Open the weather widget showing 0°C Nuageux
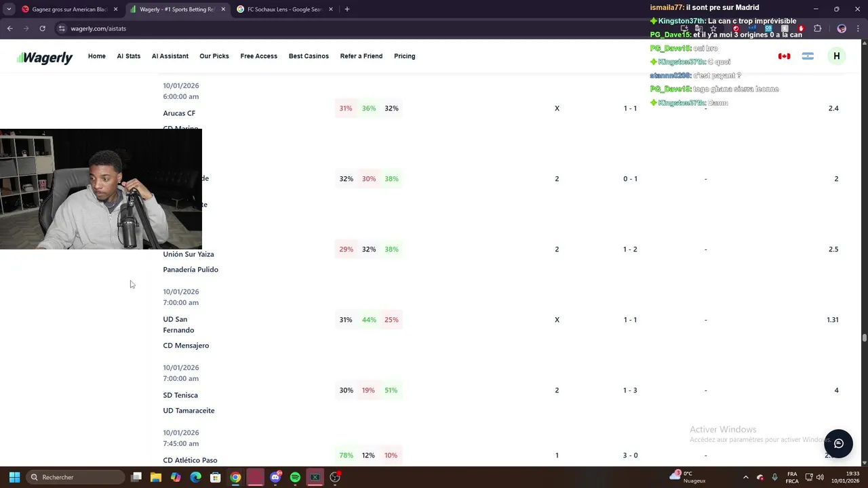The height and width of the screenshot is (488, 868). [x=688, y=477]
